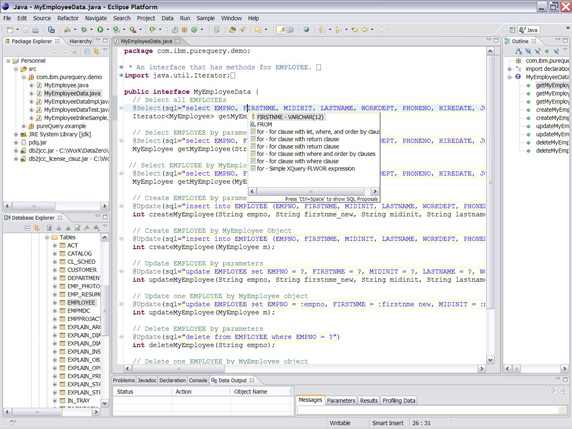Toggle Hide Static Members in Outline toolbar
This screenshot has width=572, height=429.
537,51
